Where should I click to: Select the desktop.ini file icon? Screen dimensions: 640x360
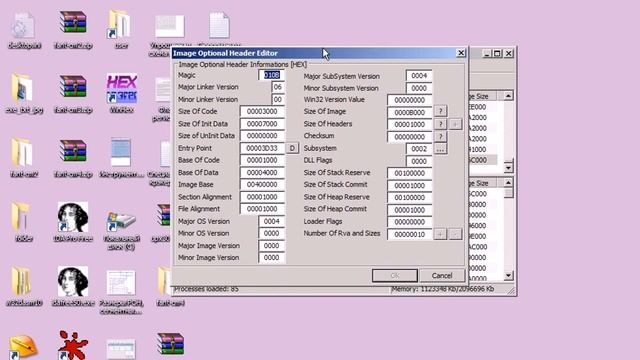click(24, 29)
